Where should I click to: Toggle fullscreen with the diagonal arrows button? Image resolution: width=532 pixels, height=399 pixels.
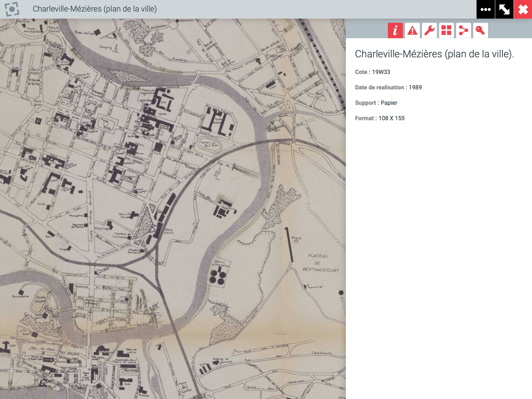coord(504,9)
